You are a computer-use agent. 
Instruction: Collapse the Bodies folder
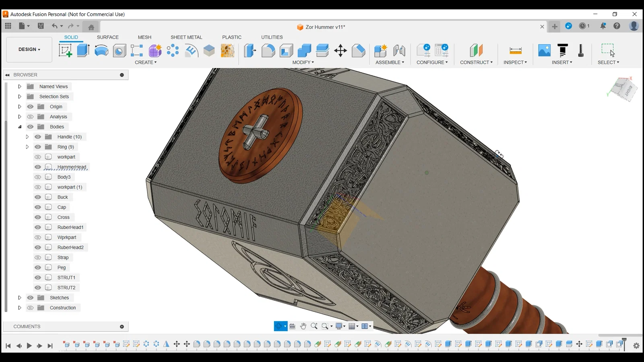(19, 127)
